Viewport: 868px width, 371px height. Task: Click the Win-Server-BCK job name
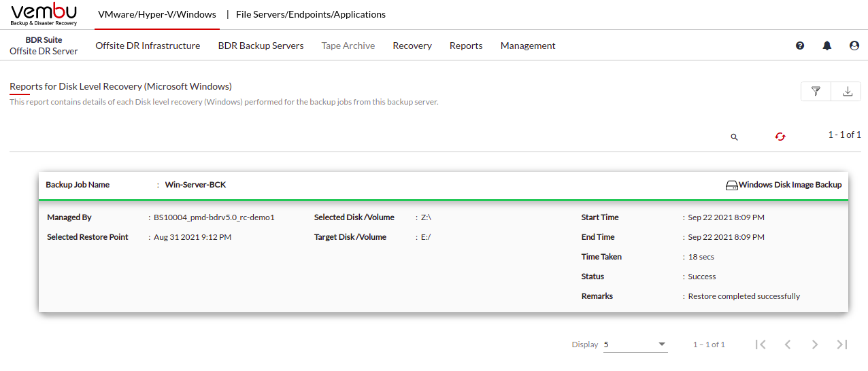pyautogui.click(x=195, y=185)
